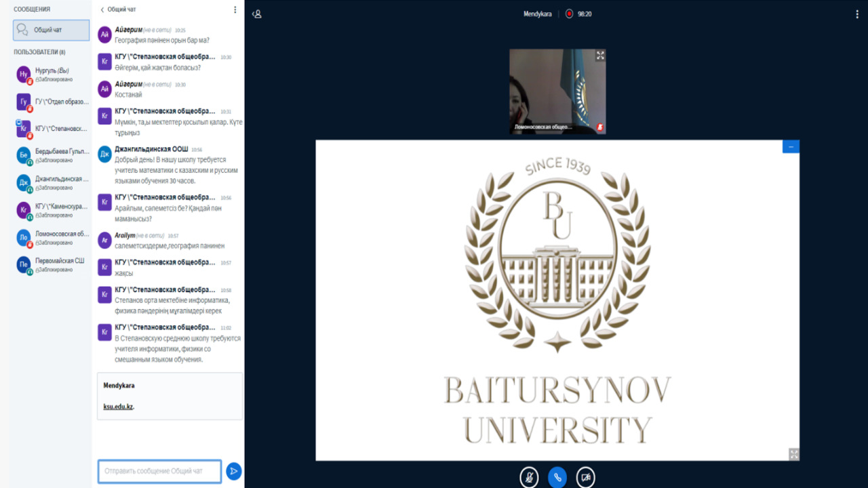Select user Нургуль (Вы) in user list
This screenshot has height=488, width=868.
tap(52, 75)
